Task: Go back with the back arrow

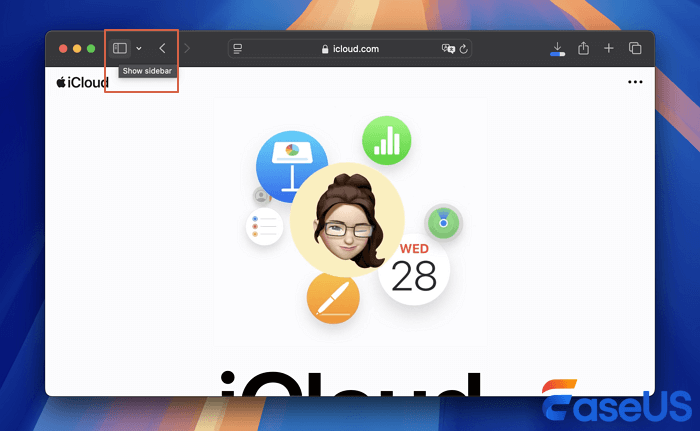Action: (x=162, y=48)
